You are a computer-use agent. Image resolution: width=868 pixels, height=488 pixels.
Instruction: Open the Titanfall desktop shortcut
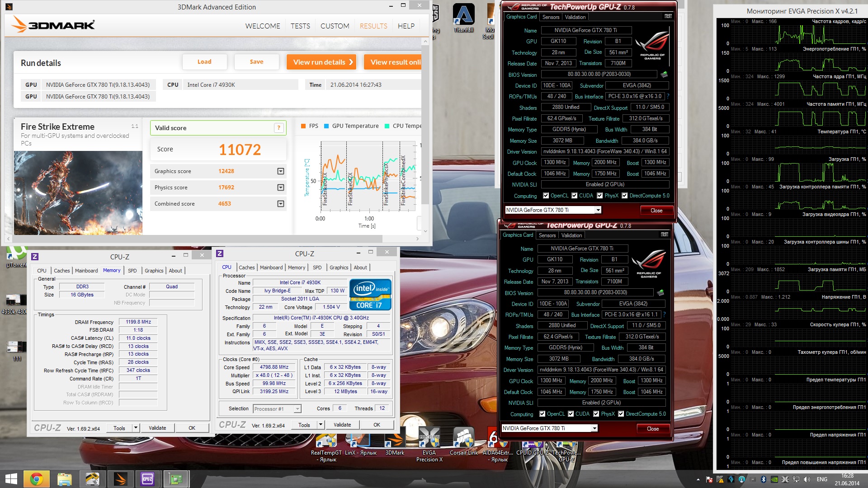pos(463,18)
